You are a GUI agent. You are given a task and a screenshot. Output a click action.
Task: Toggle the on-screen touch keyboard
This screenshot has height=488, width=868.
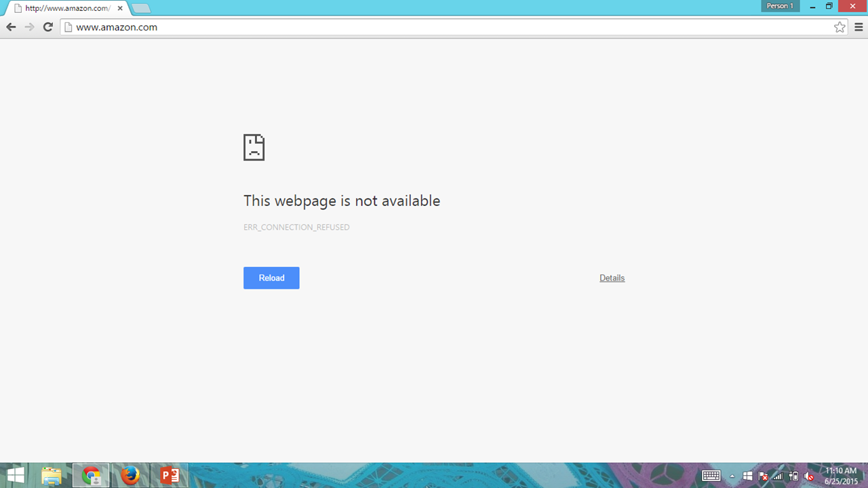711,476
